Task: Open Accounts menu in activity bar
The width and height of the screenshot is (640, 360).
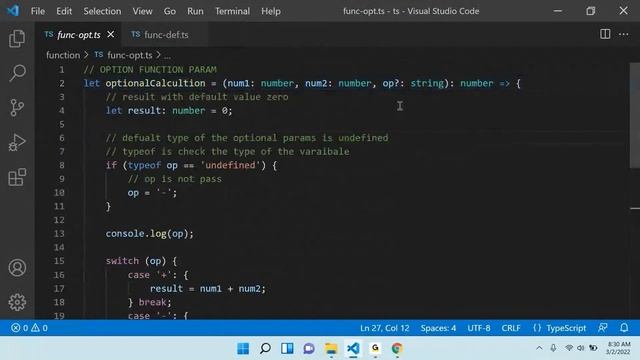Action: coord(17,268)
